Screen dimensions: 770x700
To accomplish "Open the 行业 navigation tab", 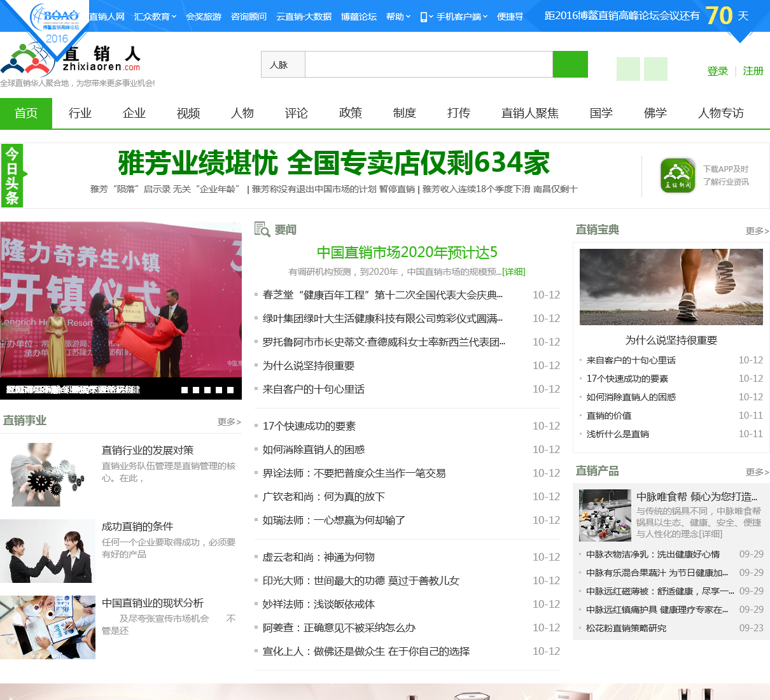I will 80,113.
